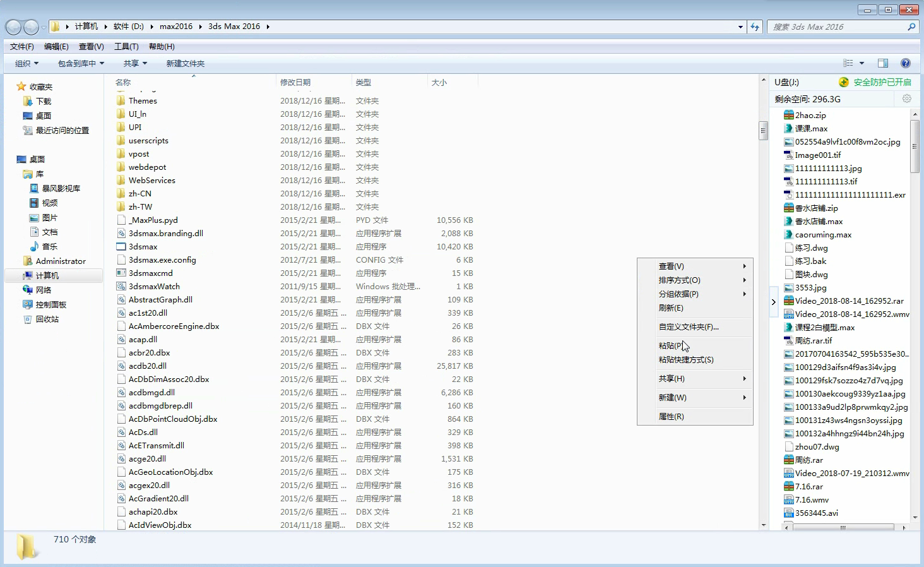Click 3563445.avi video icon in U盘 panel
The height and width of the screenshot is (567, 924).
[x=788, y=513]
